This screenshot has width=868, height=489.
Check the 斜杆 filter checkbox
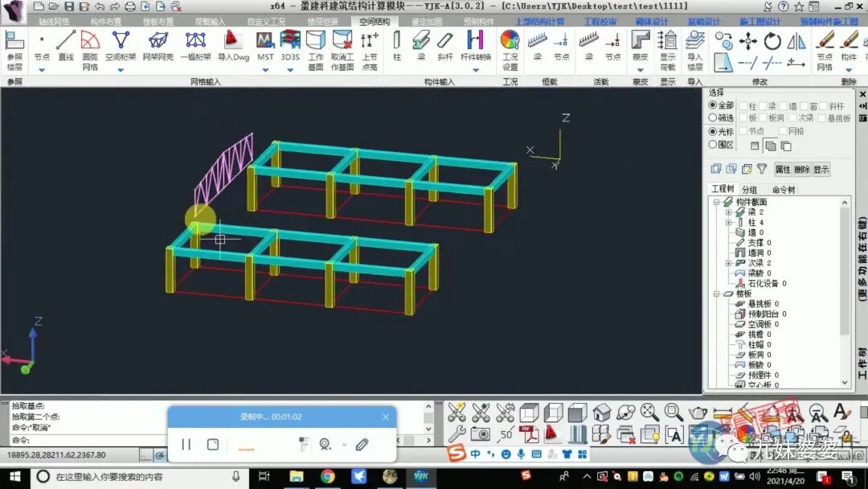pyautogui.click(x=823, y=106)
